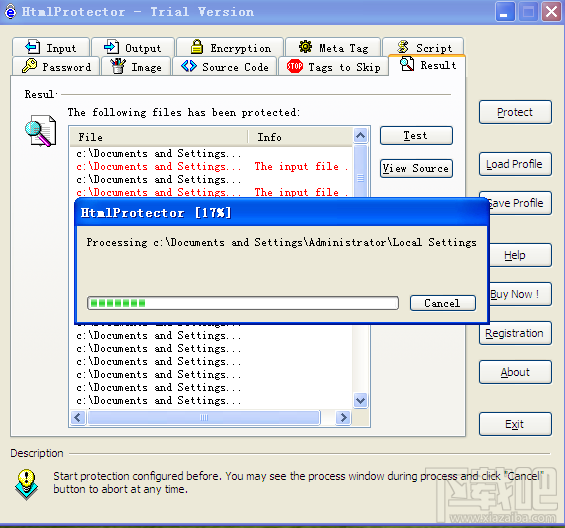Open the Input tab icon
The image size is (565, 528).
(32, 47)
